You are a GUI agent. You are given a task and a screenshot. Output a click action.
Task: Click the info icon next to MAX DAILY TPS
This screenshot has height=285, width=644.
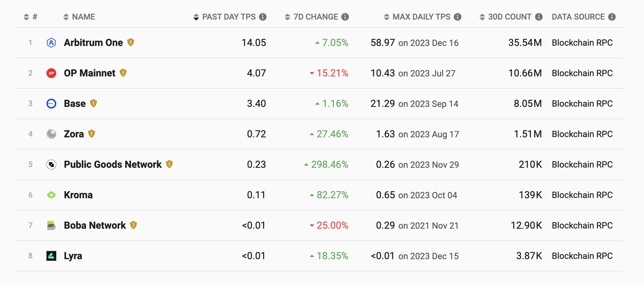457,17
